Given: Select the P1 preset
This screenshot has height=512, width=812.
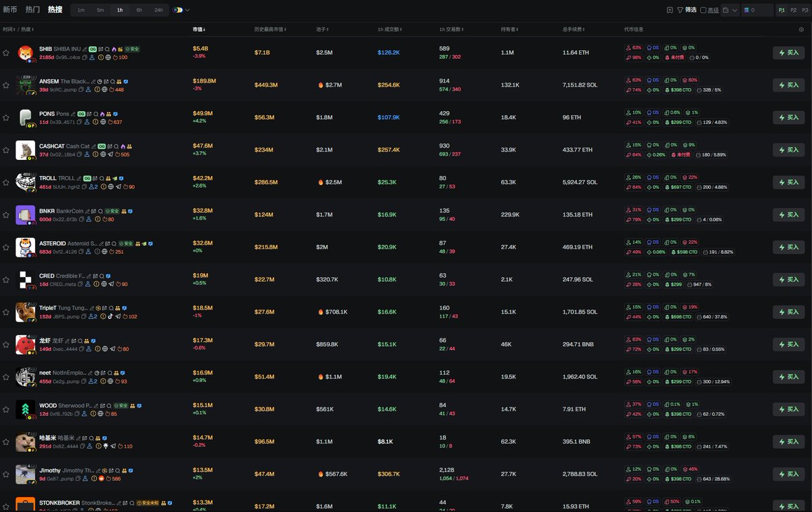Looking at the screenshot, I should pyautogui.click(x=782, y=10).
